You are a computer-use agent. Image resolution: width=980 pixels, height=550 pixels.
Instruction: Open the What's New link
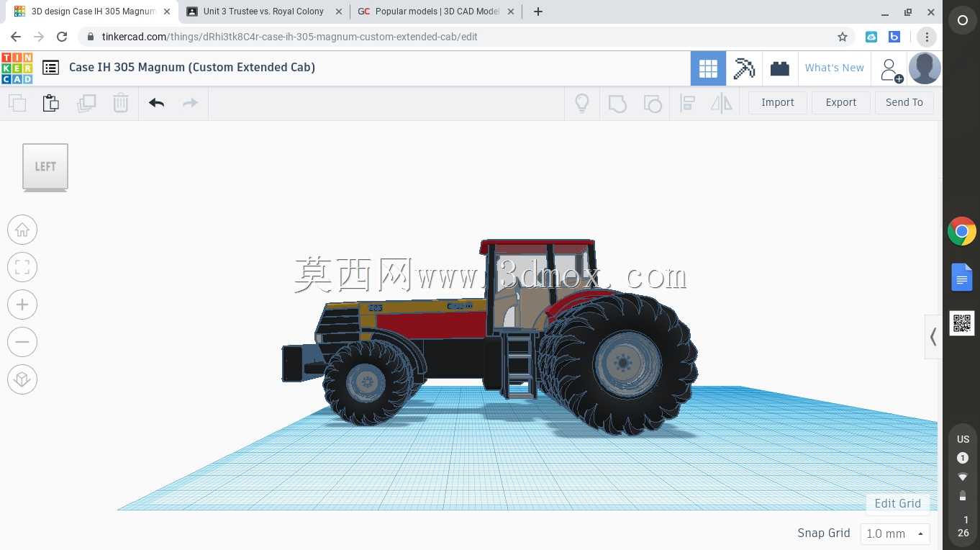pos(835,68)
